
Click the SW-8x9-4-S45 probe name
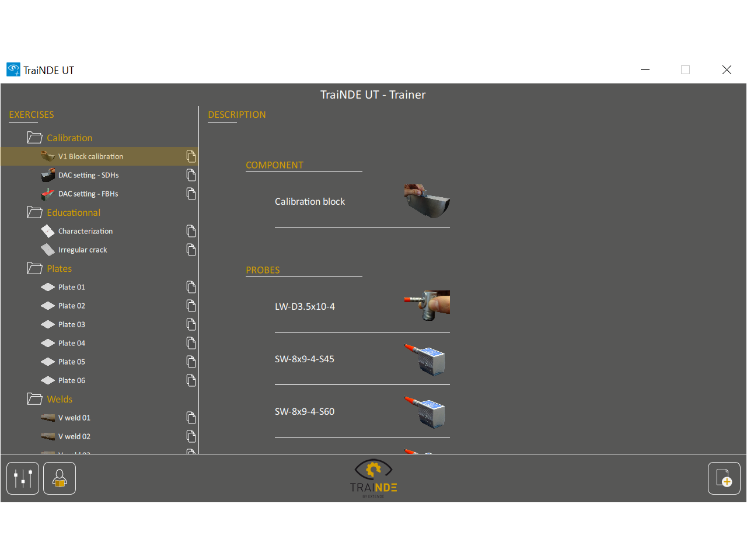(x=305, y=359)
